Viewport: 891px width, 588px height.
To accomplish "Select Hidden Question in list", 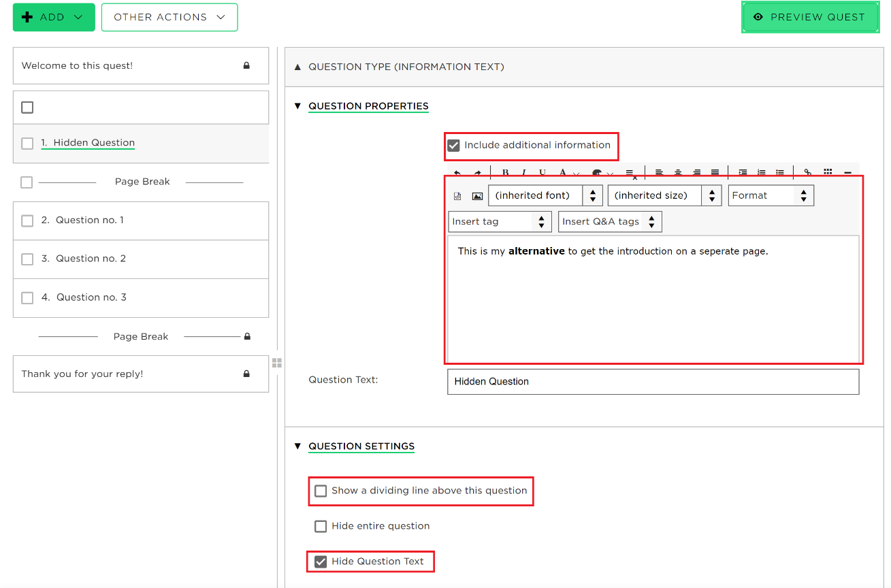I will (141, 143).
